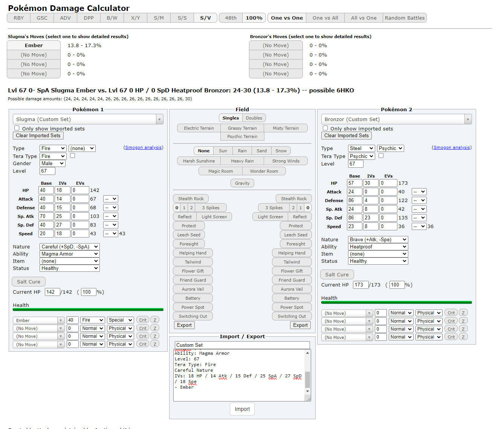504x429 pixels.
Task: Toggle Switching Out on Slugma's side
Action: (x=193, y=316)
